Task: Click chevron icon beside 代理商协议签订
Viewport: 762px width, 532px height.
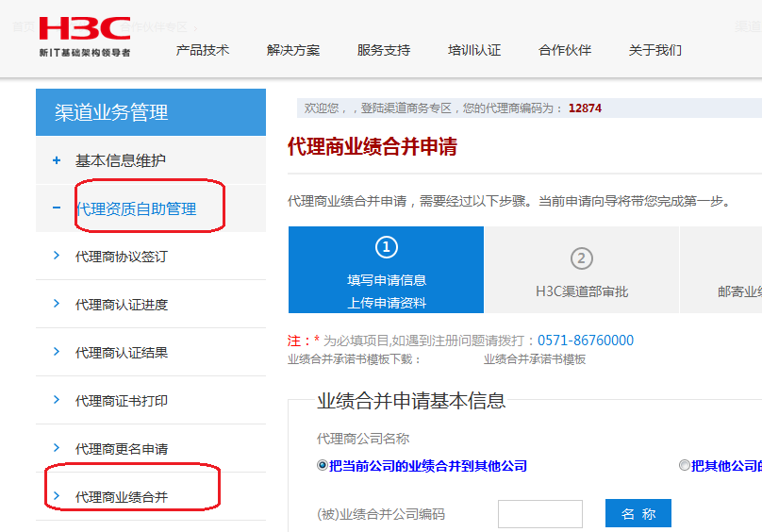Action: pos(57,257)
